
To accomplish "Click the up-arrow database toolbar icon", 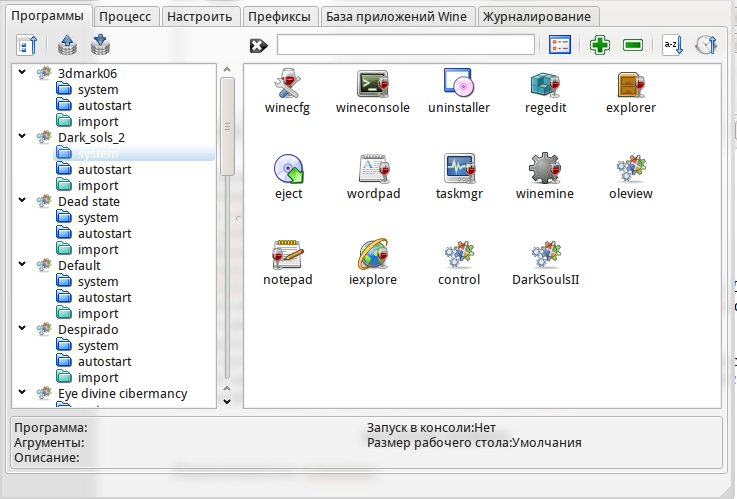I will point(67,45).
